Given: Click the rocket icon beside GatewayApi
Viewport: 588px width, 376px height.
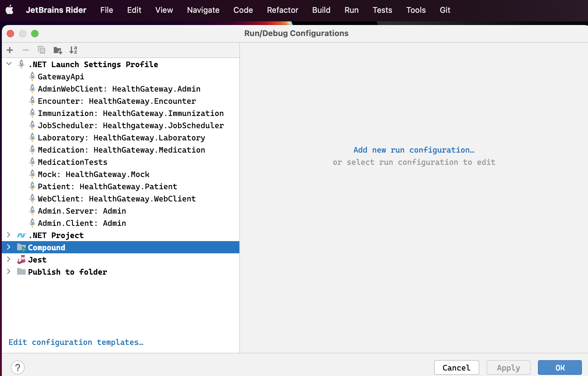Looking at the screenshot, I should point(32,76).
